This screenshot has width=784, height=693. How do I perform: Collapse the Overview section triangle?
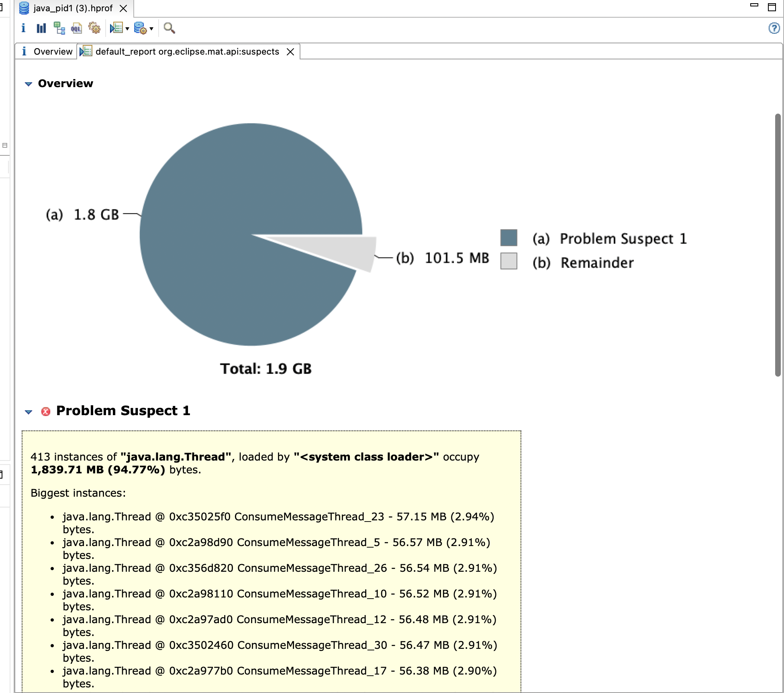pos(28,84)
